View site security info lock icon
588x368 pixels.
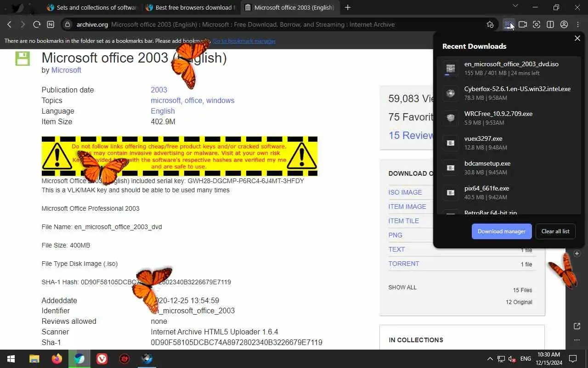[68, 24]
